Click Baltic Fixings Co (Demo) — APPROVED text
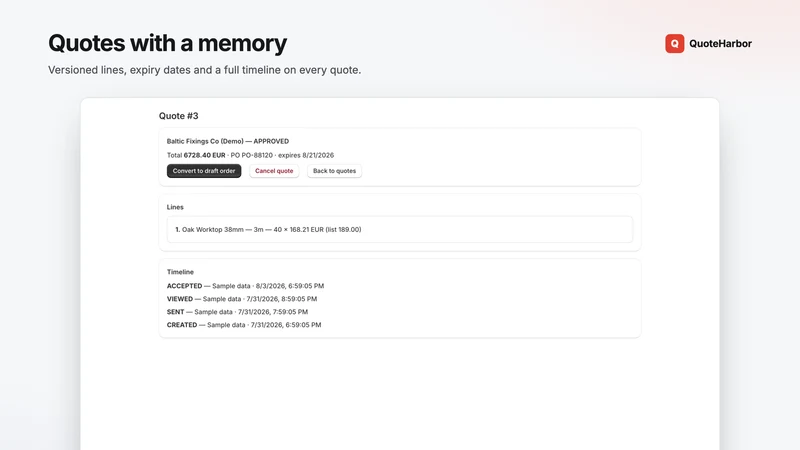This screenshot has width=800, height=450. 228,141
